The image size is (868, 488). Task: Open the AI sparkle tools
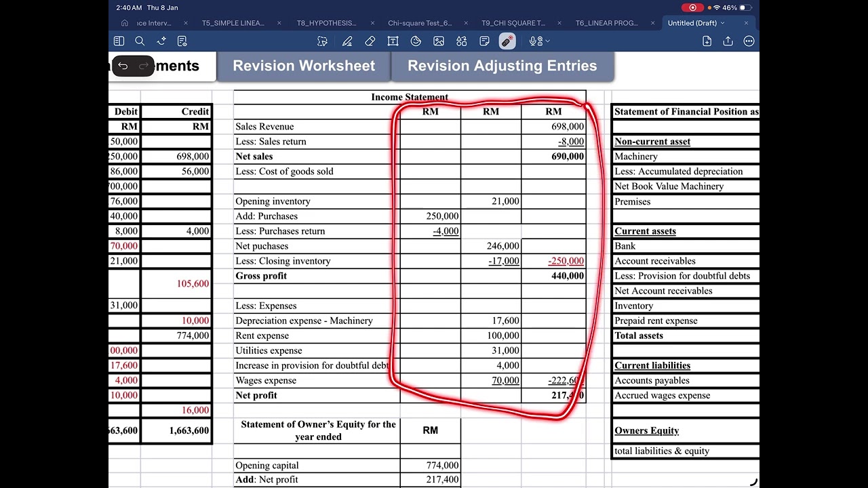point(161,41)
